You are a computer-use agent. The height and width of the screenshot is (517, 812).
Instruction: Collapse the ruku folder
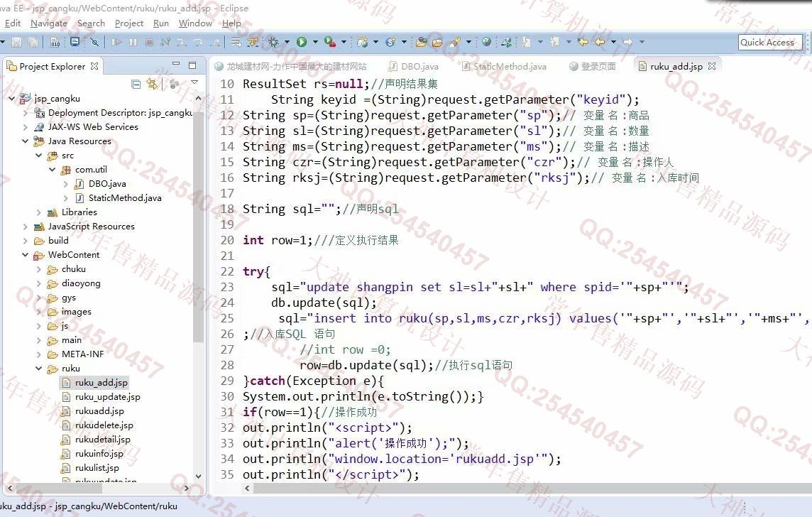point(39,369)
